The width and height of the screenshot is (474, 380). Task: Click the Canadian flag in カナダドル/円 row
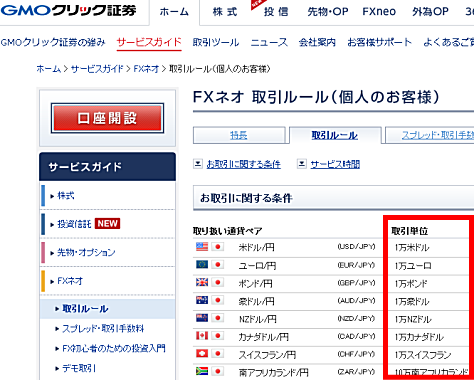point(202,336)
